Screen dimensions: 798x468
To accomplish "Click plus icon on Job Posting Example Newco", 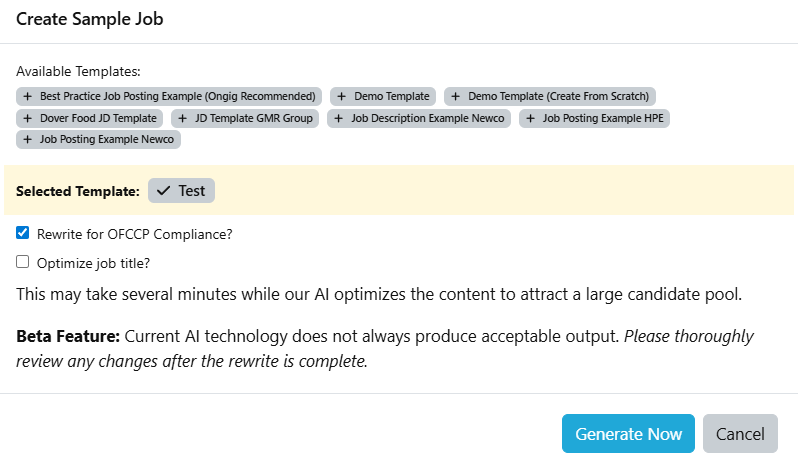I will tap(28, 140).
